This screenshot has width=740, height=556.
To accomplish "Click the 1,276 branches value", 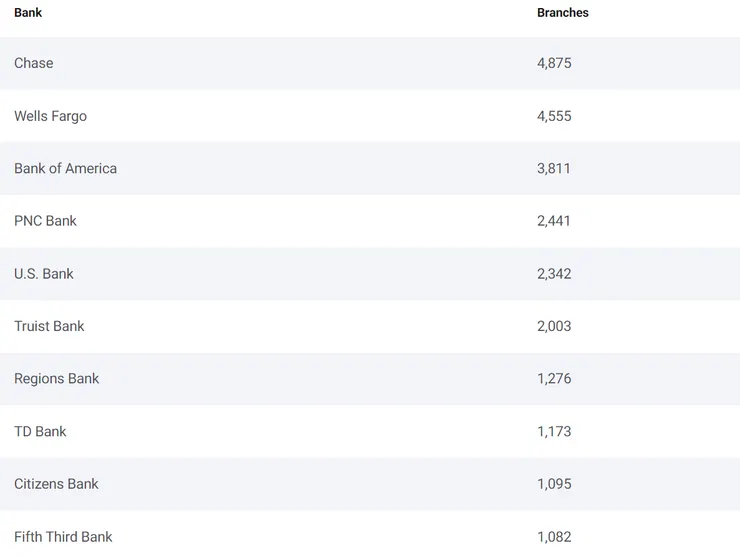I will [x=554, y=379].
